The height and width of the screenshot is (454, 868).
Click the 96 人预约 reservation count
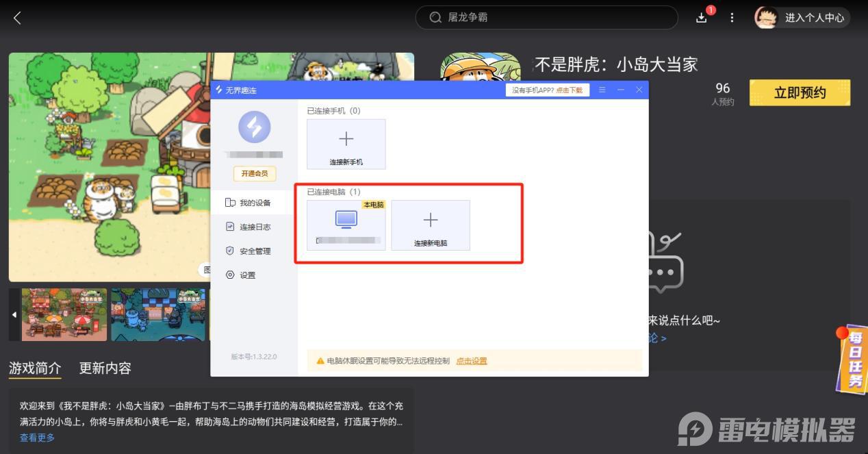723,94
